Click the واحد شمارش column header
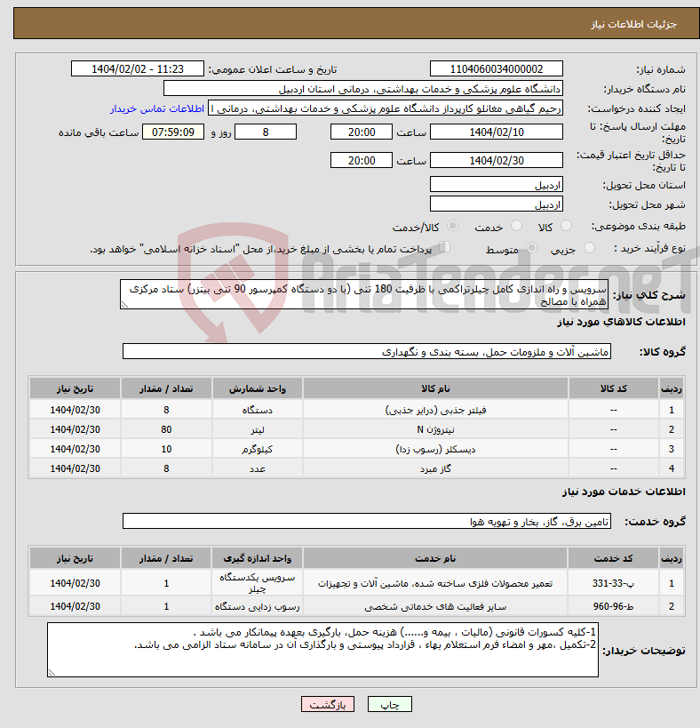Image resolution: width=700 pixels, height=728 pixels. 258,388
